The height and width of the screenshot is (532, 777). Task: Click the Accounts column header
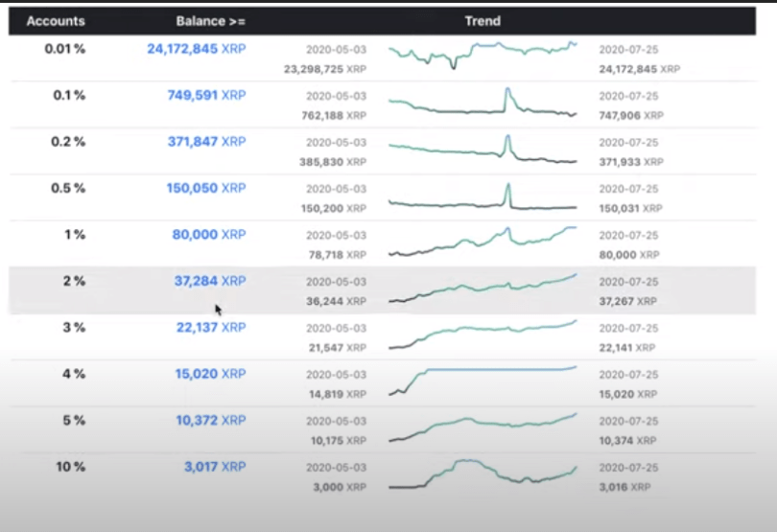click(56, 21)
